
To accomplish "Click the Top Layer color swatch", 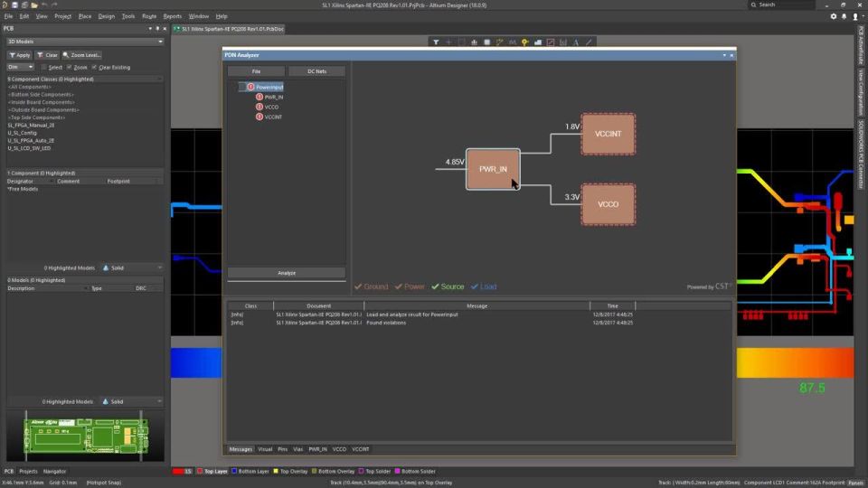I will 200,472.
